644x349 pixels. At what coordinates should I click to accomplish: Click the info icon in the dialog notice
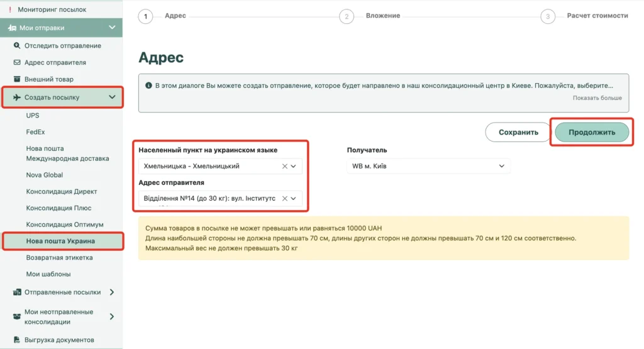[148, 86]
